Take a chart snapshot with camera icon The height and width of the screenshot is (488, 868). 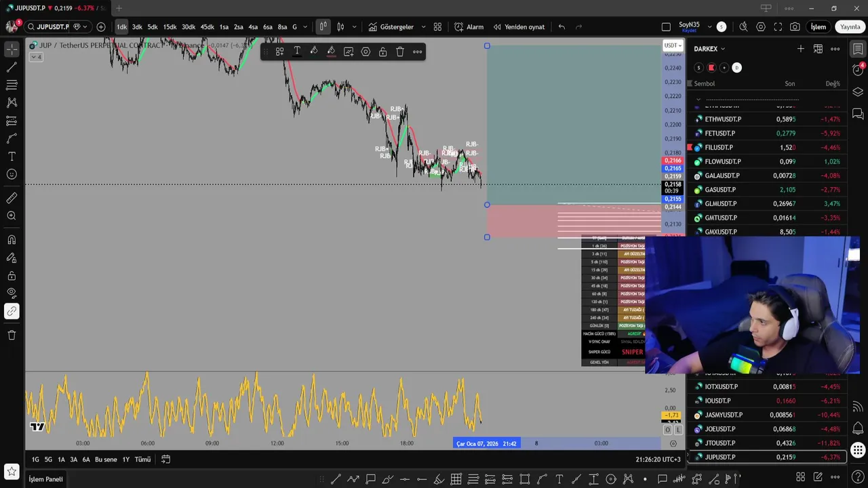pos(795,27)
